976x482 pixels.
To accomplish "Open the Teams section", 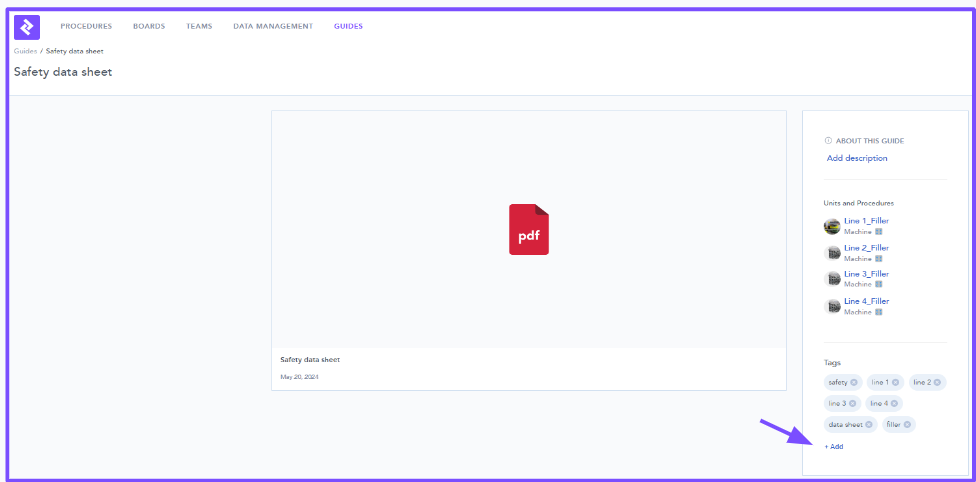I will tap(199, 26).
